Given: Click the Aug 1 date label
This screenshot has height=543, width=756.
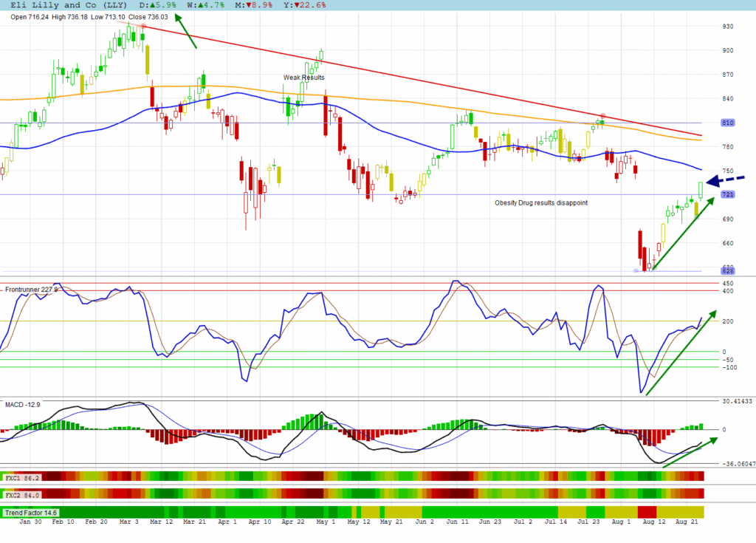Looking at the screenshot, I should (621, 522).
